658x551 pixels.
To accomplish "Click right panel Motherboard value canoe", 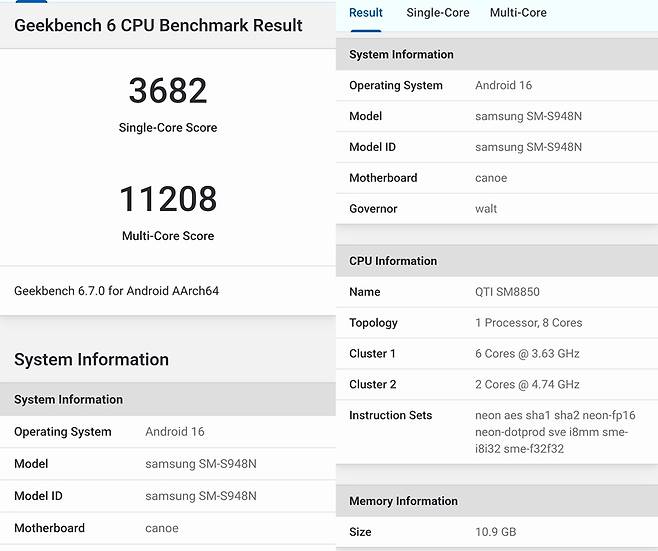I will [491, 178].
